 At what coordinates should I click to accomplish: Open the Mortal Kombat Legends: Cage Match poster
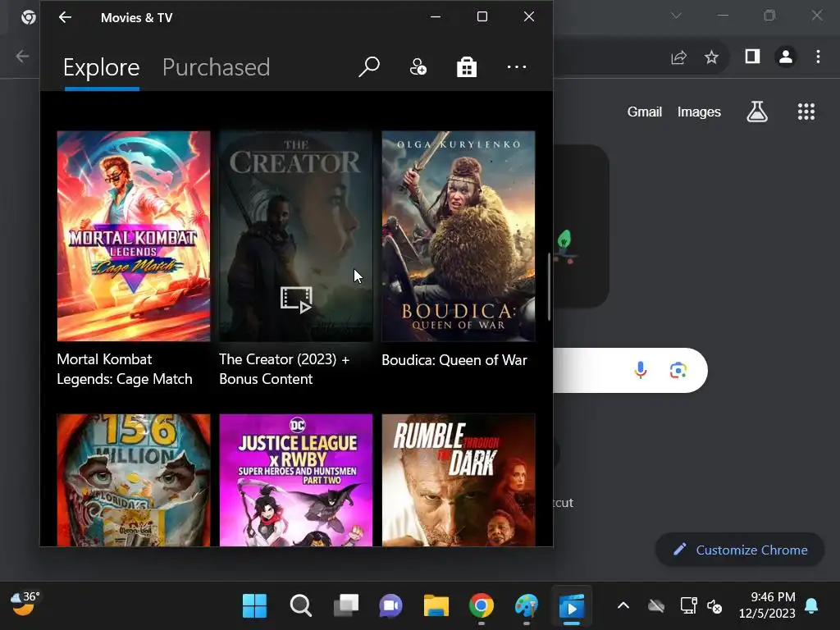coord(134,235)
